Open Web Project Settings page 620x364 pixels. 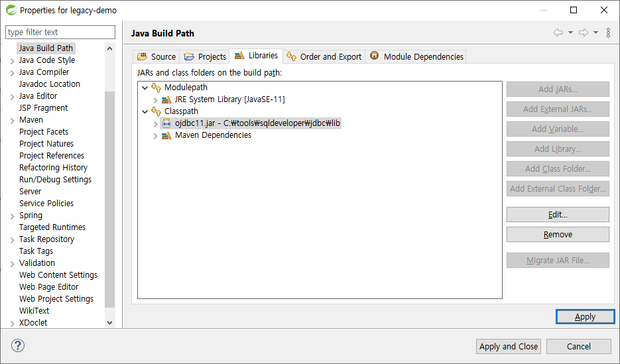click(56, 299)
